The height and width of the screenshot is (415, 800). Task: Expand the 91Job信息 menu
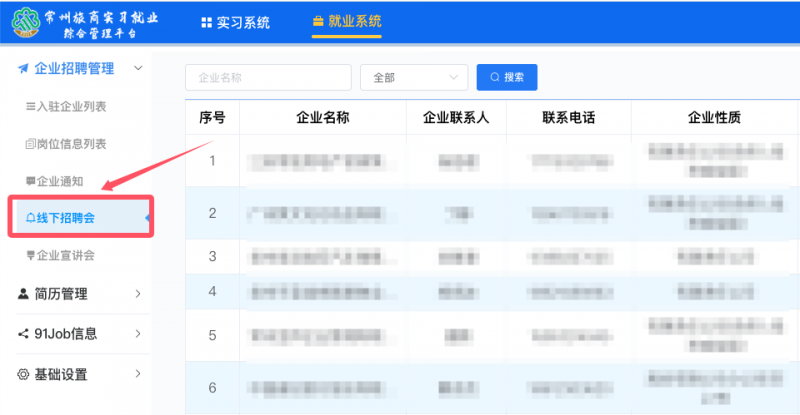click(x=81, y=334)
